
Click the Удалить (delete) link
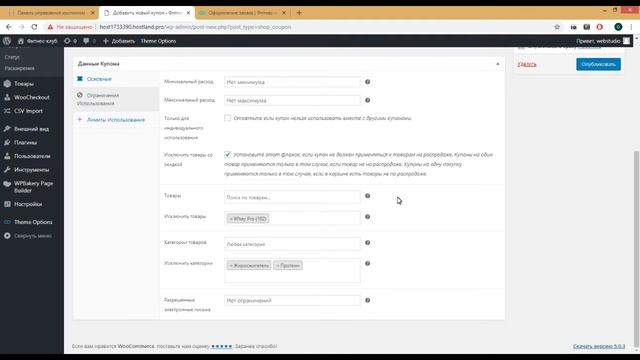click(x=527, y=64)
